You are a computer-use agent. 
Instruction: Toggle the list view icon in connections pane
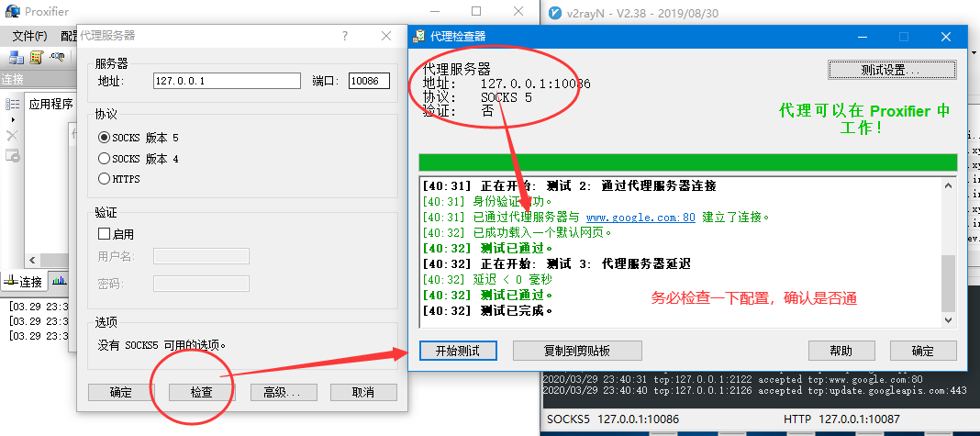click(x=13, y=104)
